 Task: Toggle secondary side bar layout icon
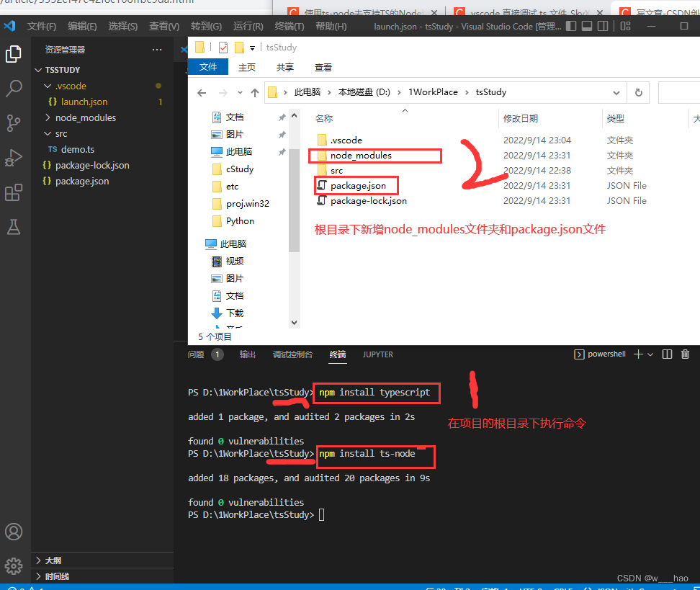603,26
